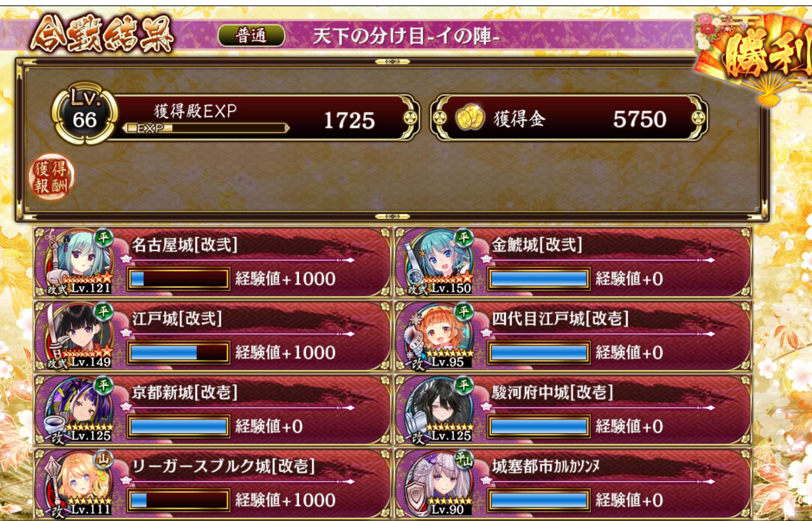This screenshot has width=812, height=521.
Task: Click the 城塞都市カルカソンヌ result row name
Action: pyautogui.click(x=546, y=466)
